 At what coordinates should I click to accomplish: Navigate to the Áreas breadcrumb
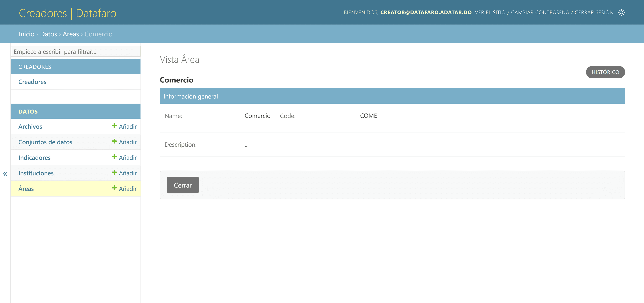[x=71, y=34]
